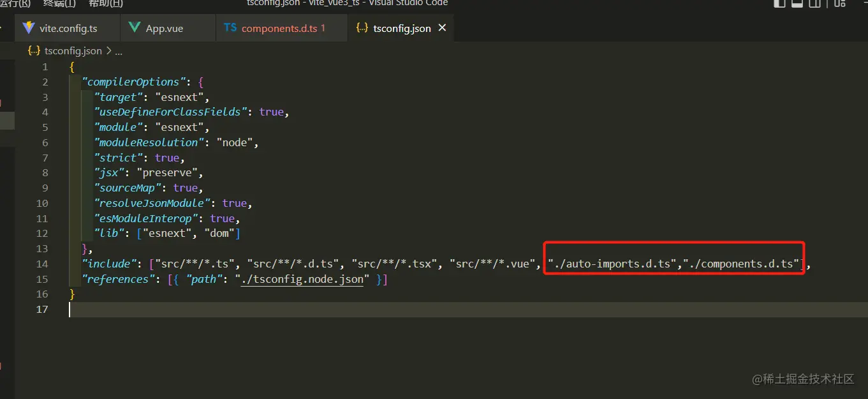
Task: Click the "target" key on line 3
Action: (118, 97)
